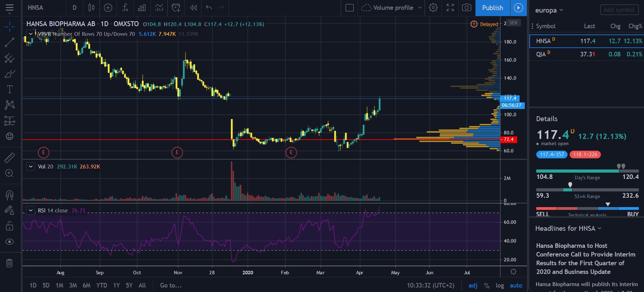The image size is (644, 292).
Task: Open the europa watchlist dropdown
Action: (549, 10)
